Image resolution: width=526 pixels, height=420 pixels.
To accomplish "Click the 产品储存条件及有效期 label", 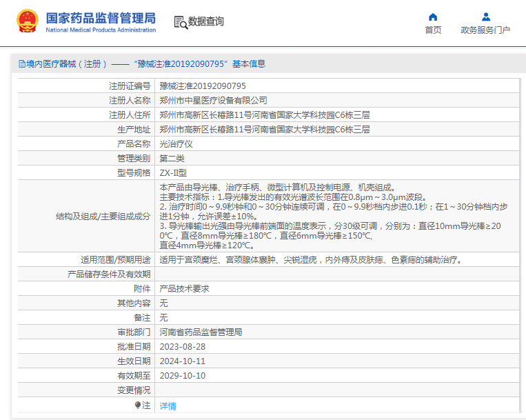I will coord(109,274).
